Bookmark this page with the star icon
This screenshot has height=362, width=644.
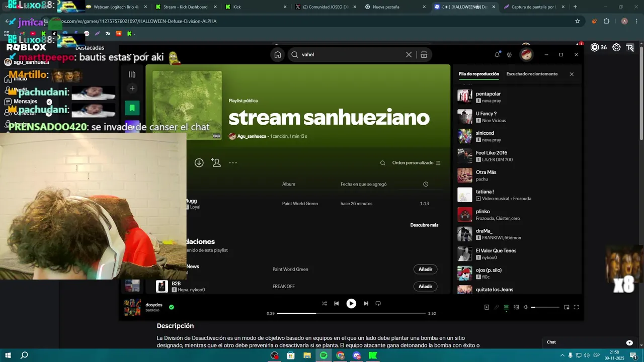(578, 21)
